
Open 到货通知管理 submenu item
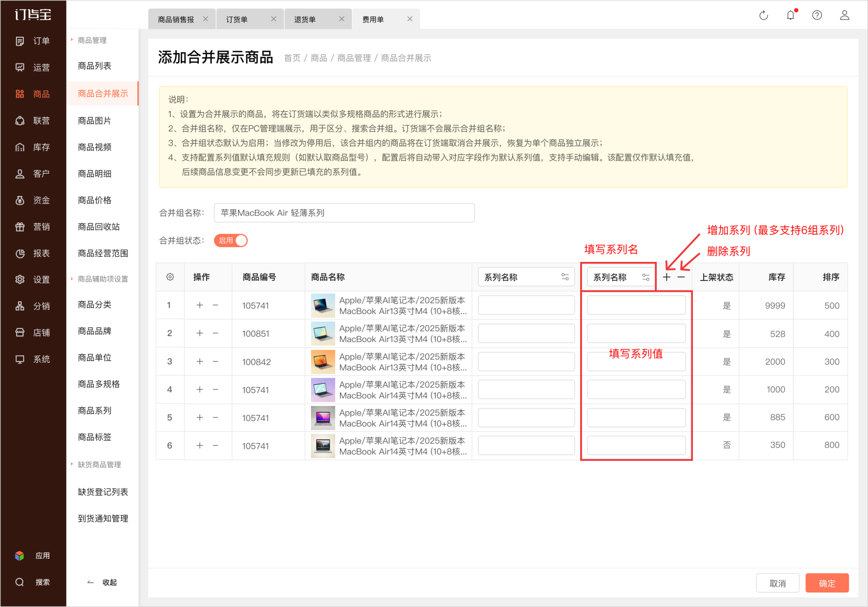[x=103, y=518]
